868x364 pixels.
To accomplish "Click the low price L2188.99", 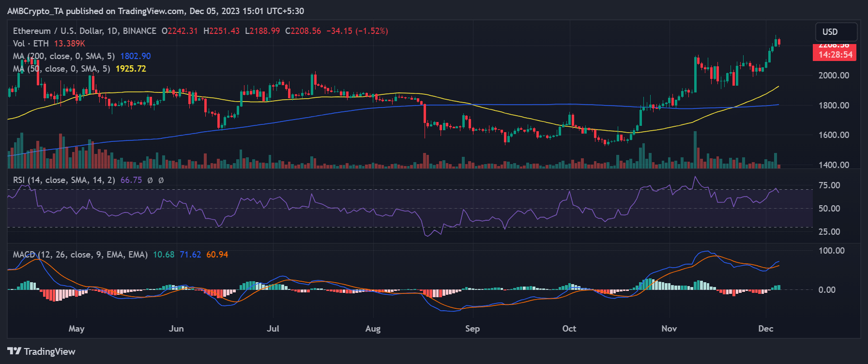I will tap(262, 31).
